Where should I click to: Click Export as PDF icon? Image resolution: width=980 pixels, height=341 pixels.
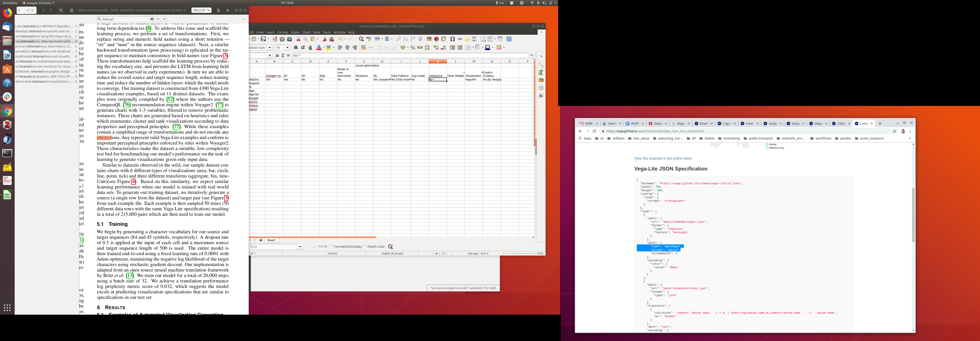tap(275, 39)
